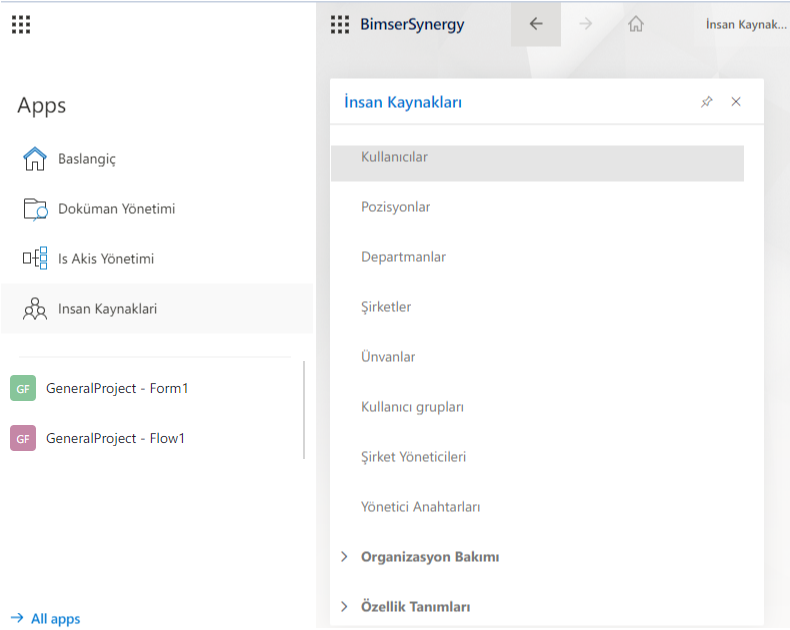
Task: Pin the İnsan Kaynakları panel
Action: pyautogui.click(x=706, y=102)
